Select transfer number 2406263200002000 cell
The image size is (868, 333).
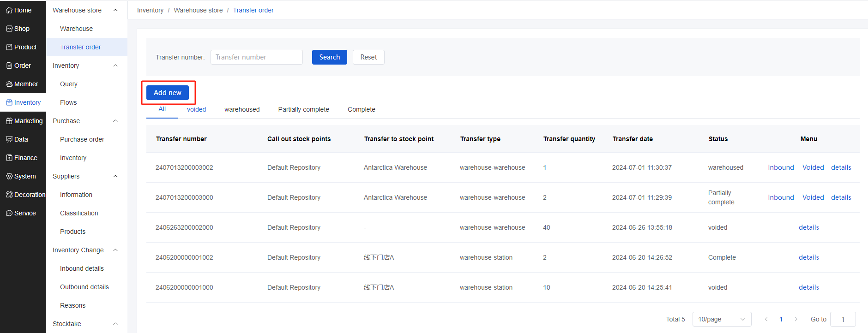pyautogui.click(x=184, y=227)
